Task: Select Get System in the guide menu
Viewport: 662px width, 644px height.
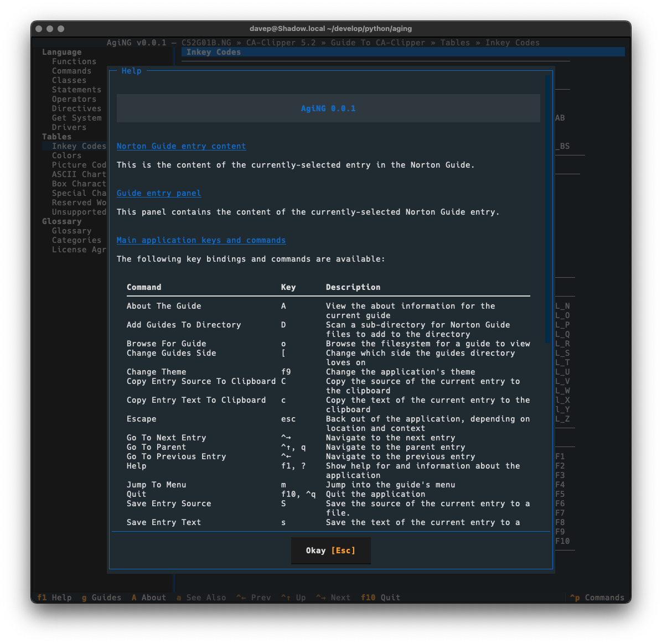Action: pyautogui.click(x=77, y=118)
